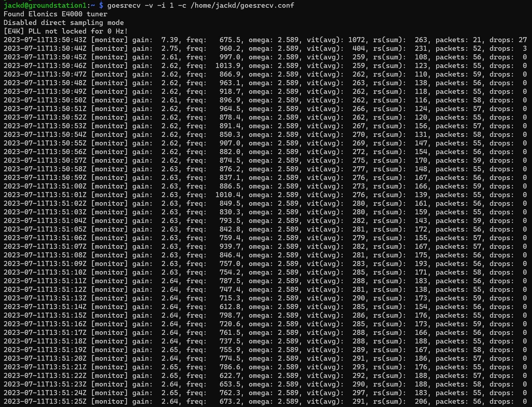Click freq value 874.5
The image size is (532, 407).
tap(230, 160)
